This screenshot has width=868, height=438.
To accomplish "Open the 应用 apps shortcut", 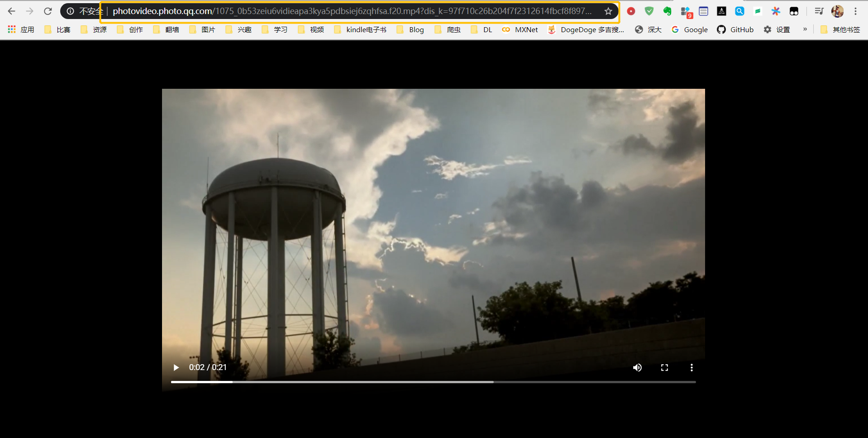I will [x=21, y=29].
